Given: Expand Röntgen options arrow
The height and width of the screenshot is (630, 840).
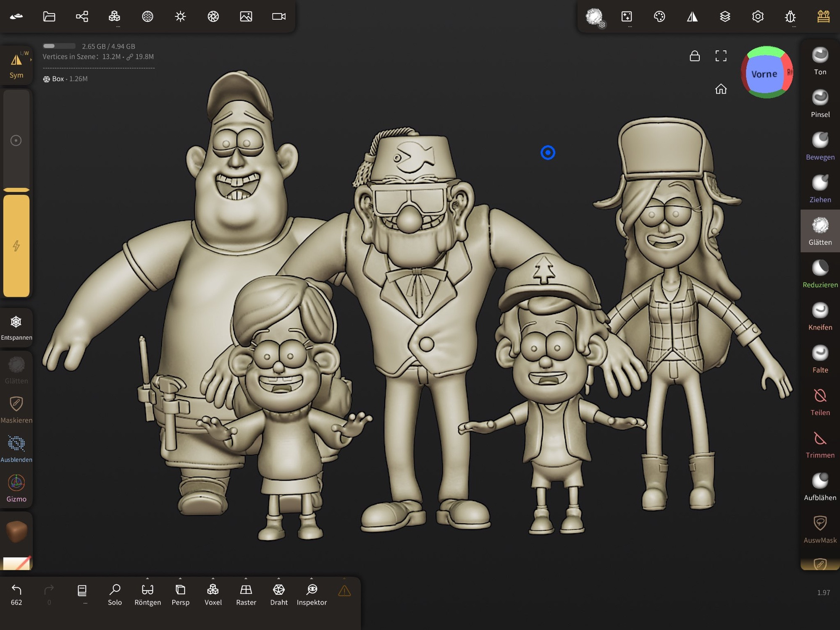Looking at the screenshot, I should click(147, 578).
